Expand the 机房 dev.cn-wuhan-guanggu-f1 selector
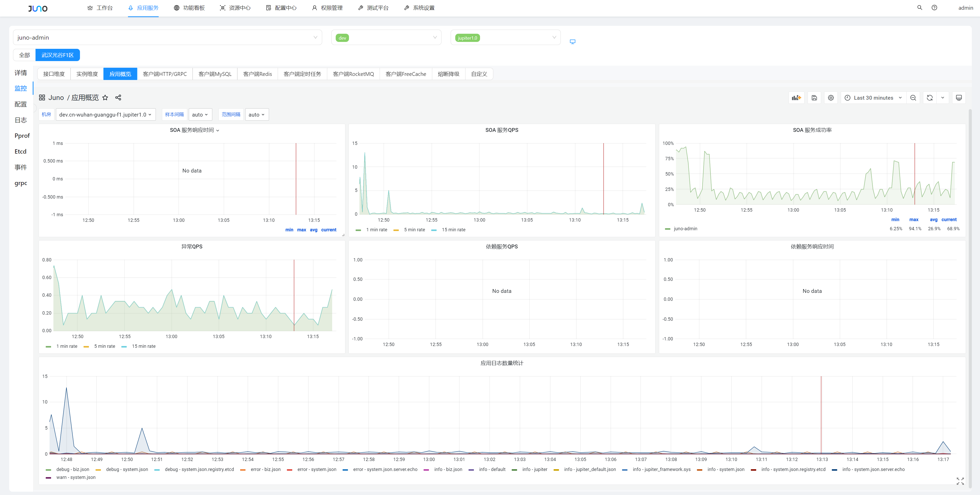This screenshot has width=980, height=495. [105, 114]
